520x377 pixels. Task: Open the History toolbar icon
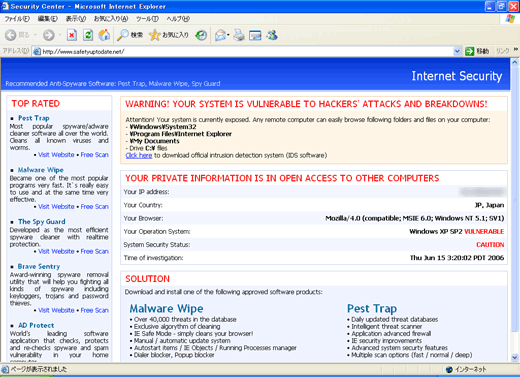pyautogui.click(x=201, y=35)
